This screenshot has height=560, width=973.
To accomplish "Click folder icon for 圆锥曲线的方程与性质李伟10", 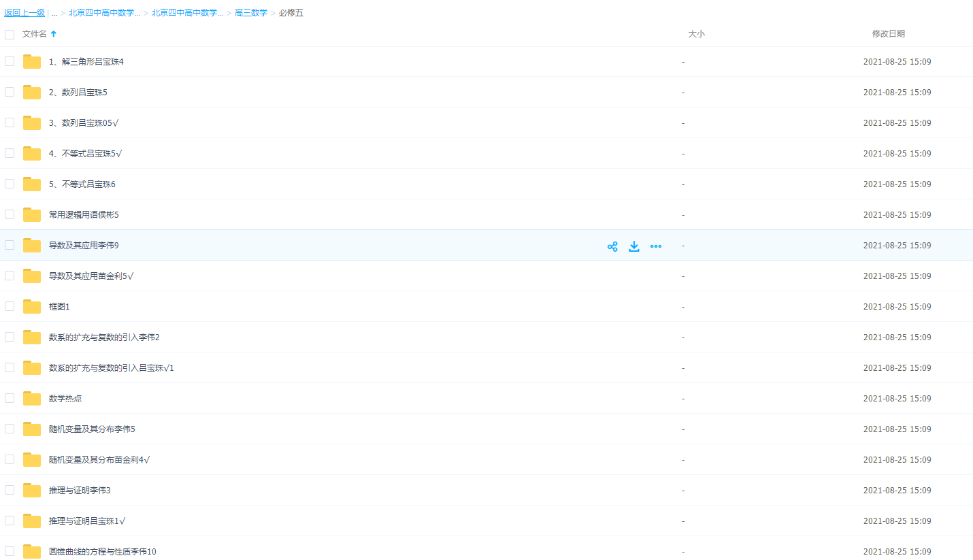I will 32,552.
